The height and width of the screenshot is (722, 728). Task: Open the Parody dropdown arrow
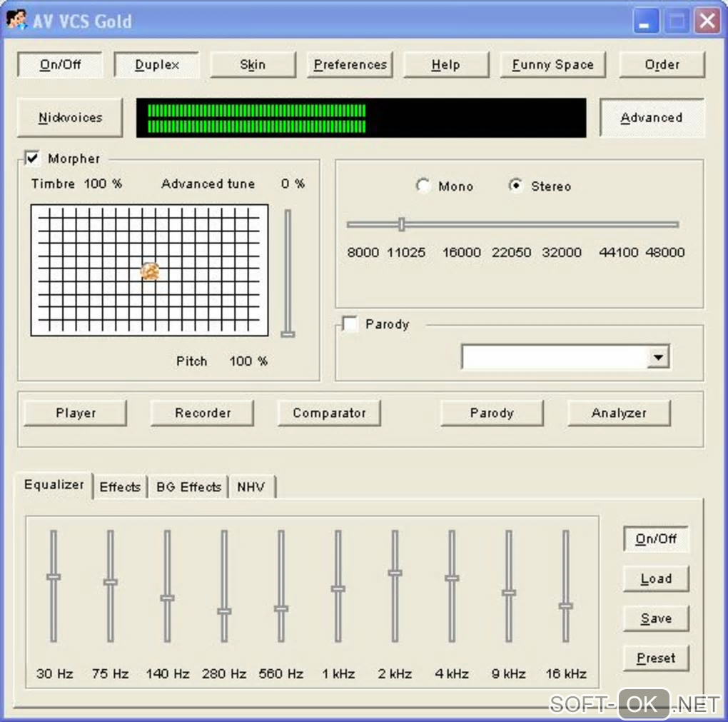[x=658, y=357]
